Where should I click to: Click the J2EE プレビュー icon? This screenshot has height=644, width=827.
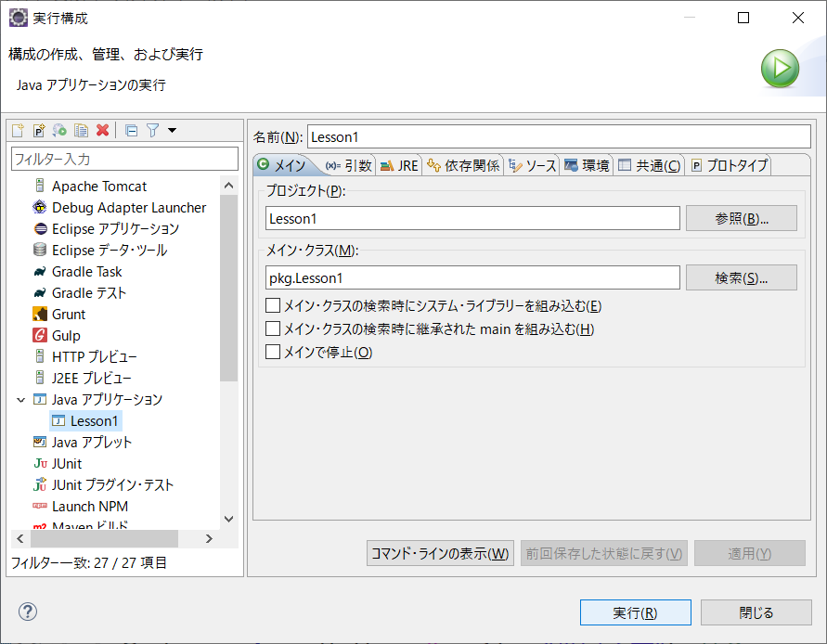(40, 378)
